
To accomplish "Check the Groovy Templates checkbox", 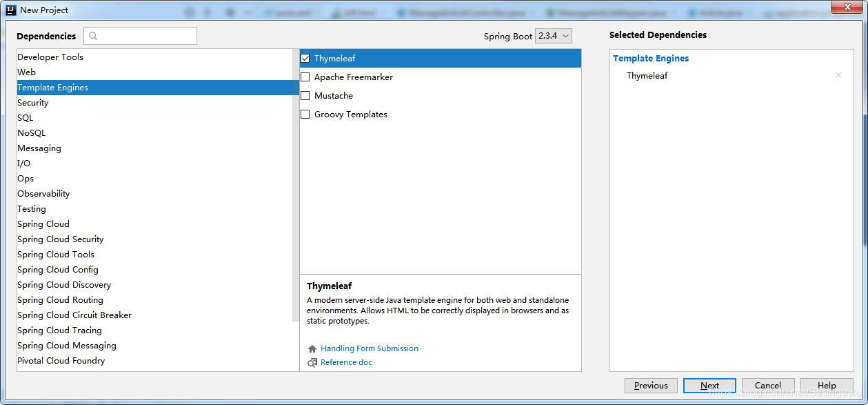I will 305,115.
